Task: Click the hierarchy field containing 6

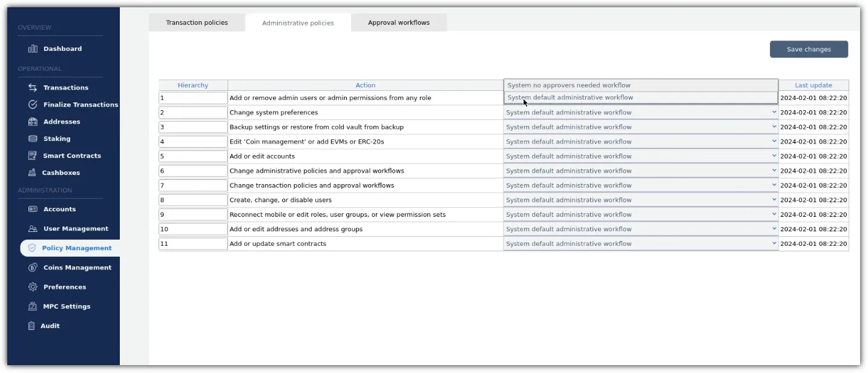Action: (x=193, y=171)
